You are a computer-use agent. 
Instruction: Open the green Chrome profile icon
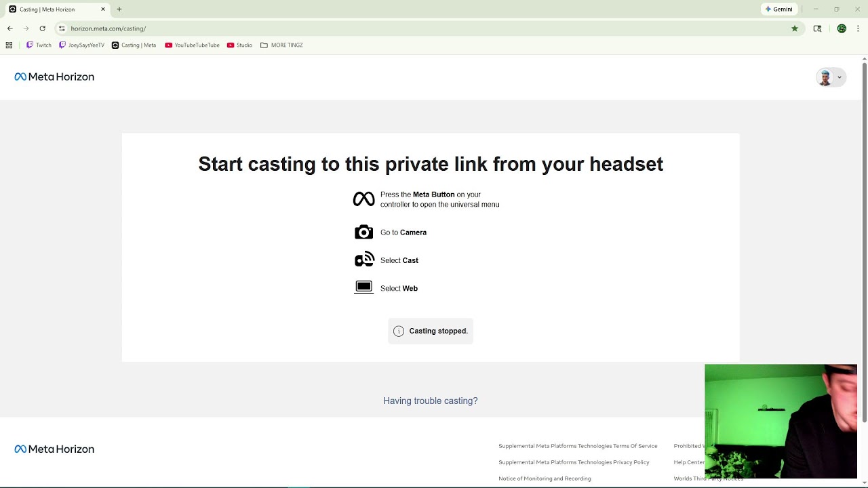coord(842,28)
